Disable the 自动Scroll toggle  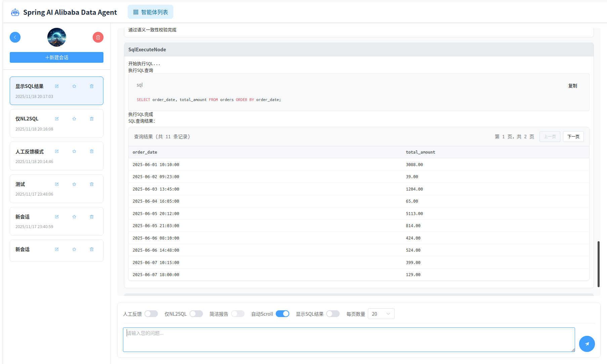[283, 313]
